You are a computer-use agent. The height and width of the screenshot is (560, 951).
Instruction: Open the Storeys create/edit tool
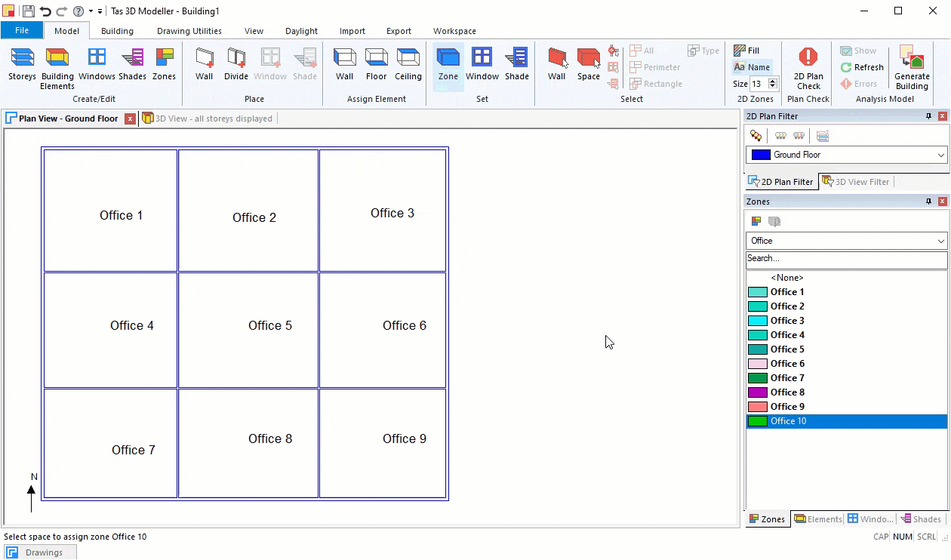[22, 64]
